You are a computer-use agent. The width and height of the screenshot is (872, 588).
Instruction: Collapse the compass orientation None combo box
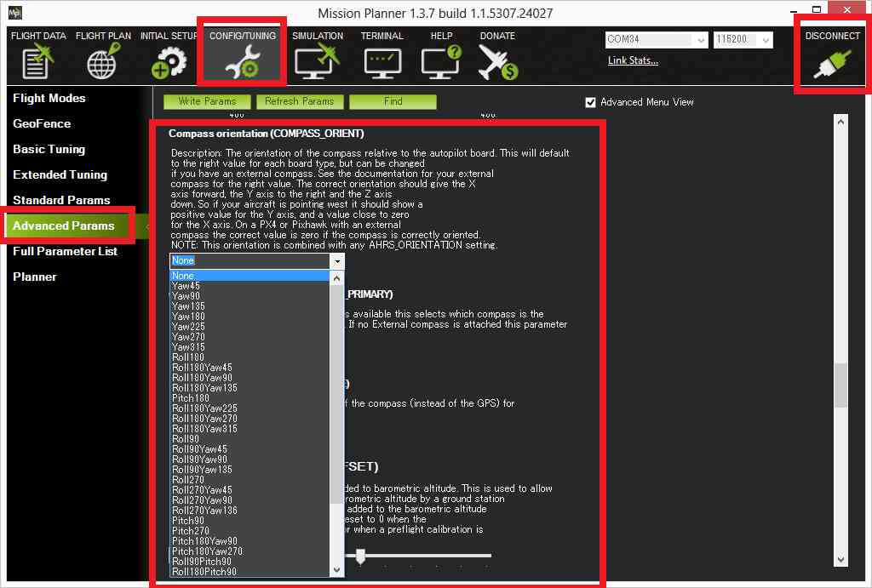click(337, 261)
